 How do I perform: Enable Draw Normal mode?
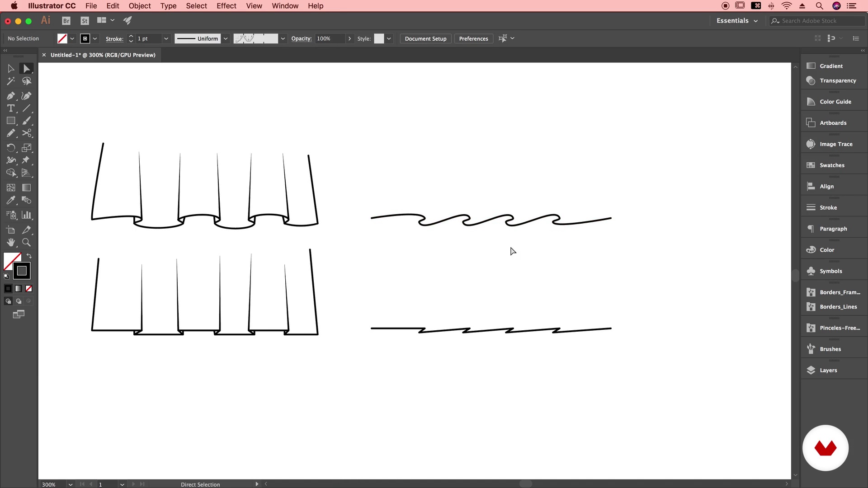point(8,301)
